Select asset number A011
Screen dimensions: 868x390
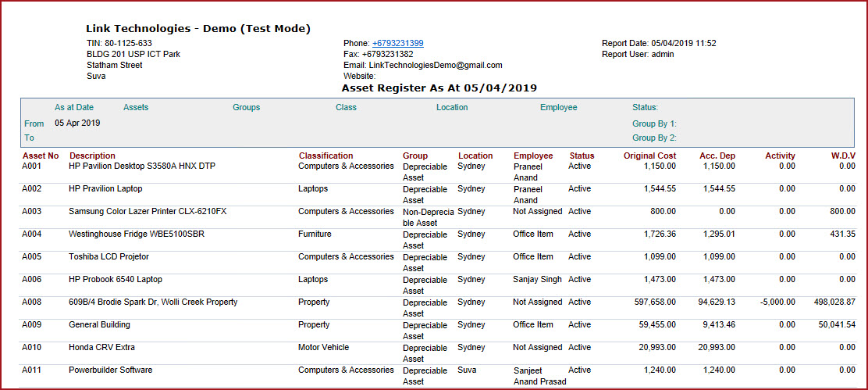[x=31, y=370]
